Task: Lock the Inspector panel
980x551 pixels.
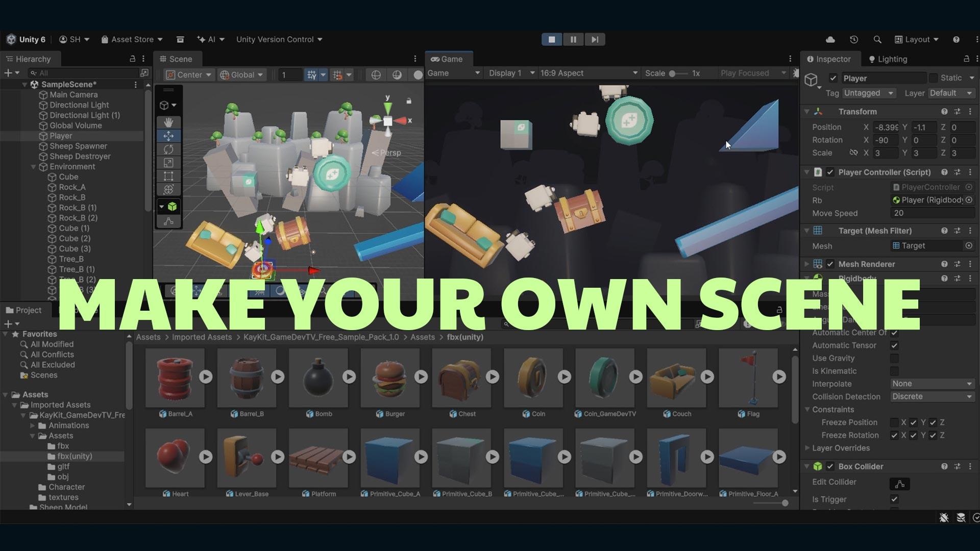Action: (x=966, y=59)
